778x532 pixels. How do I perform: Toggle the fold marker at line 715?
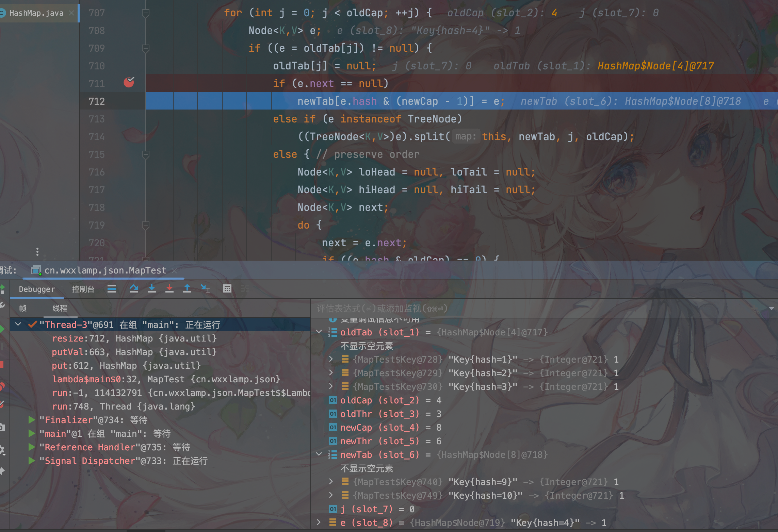click(146, 154)
